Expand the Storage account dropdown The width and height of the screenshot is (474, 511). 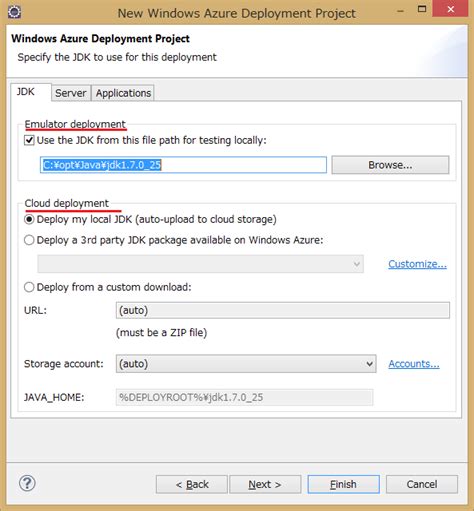point(246,364)
